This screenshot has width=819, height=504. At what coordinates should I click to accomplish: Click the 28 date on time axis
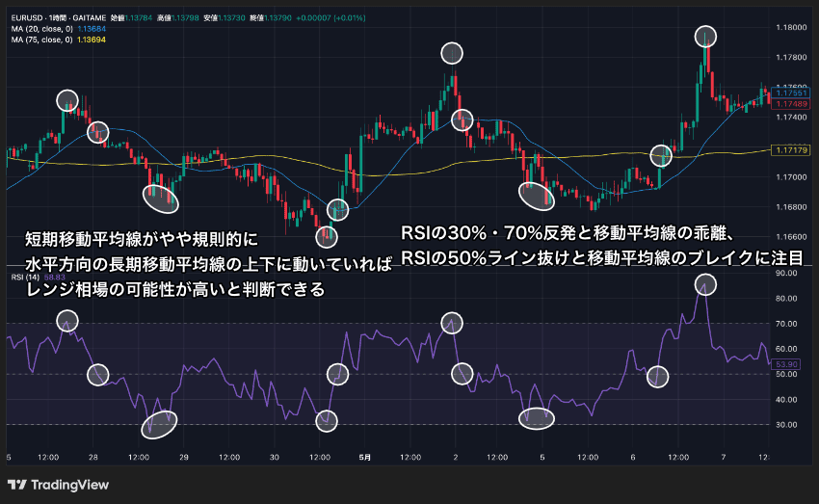[92, 457]
